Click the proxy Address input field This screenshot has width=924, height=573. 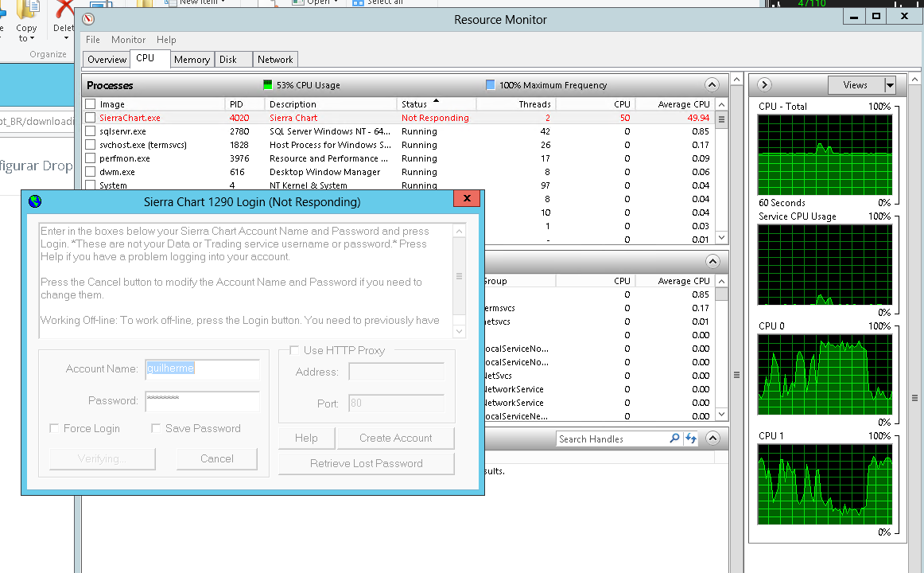point(396,372)
